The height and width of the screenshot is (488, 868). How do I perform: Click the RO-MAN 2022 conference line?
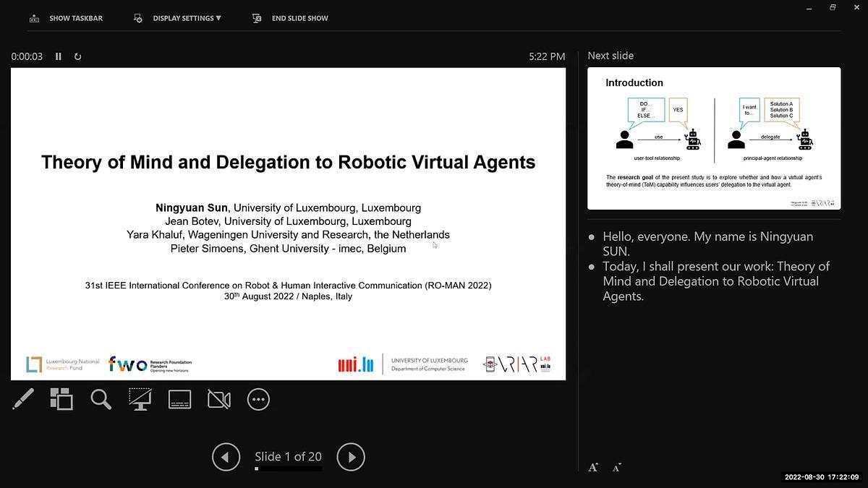coord(288,286)
